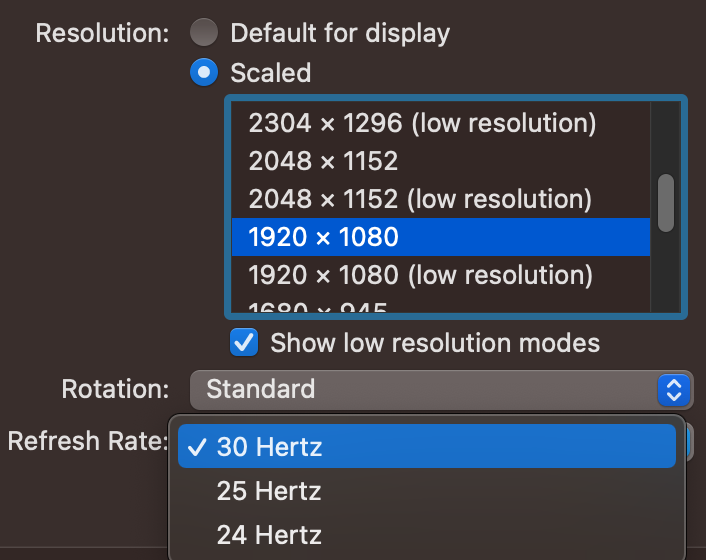This screenshot has width=706, height=560.
Task: Choose 25 Hertz from refresh rate menu
Action: tap(269, 491)
